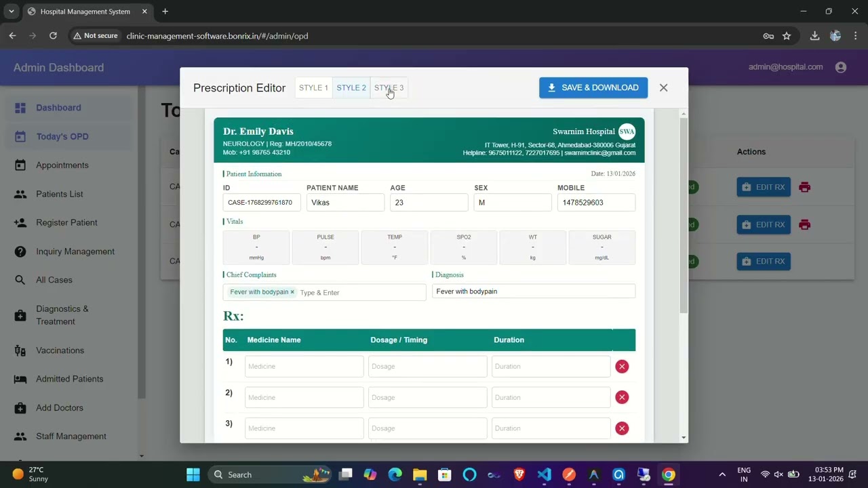Click second row red print icon
The height and width of the screenshot is (488, 868).
click(x=804, y=224)
